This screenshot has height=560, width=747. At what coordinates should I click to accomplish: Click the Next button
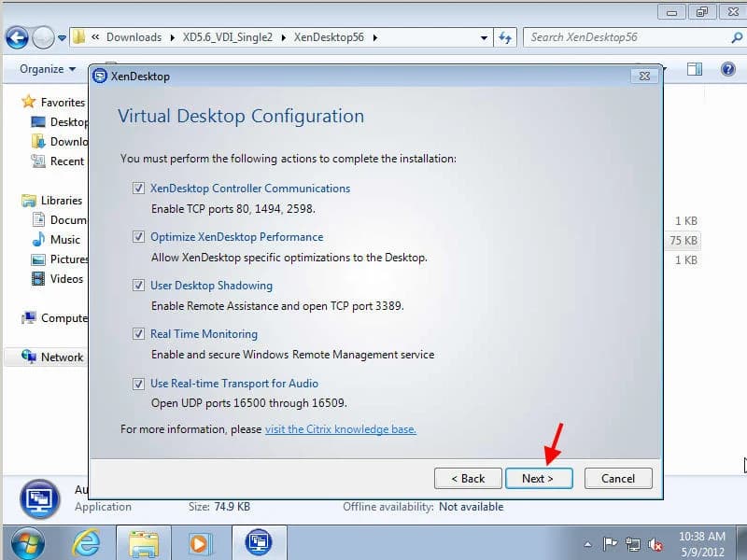point(539,478)
